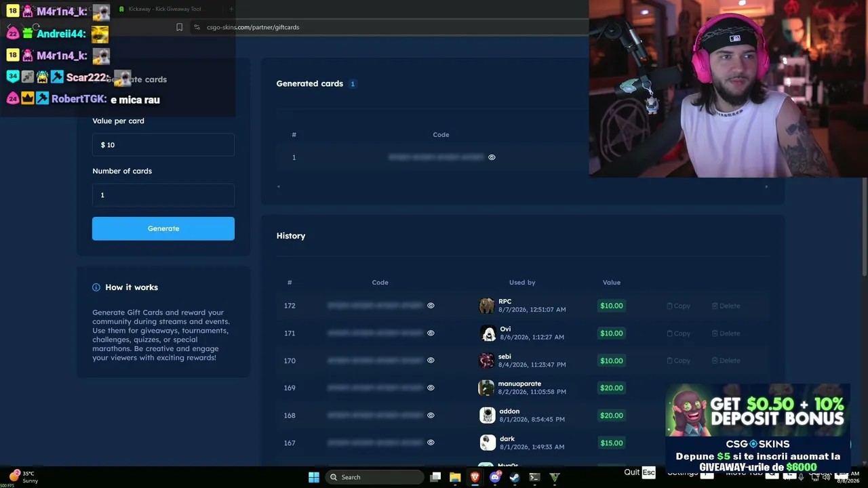Copy the code used by RPC
This screenshot has height=488, width=868.
pos(678,306)
